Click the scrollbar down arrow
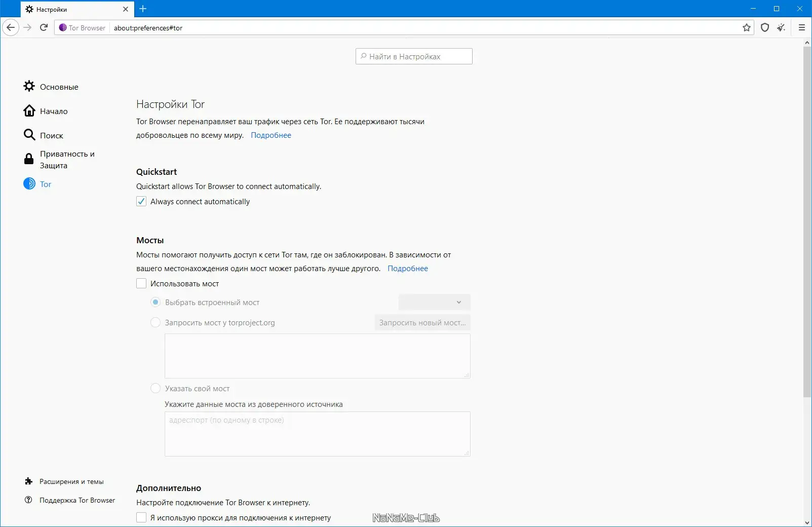The width and height of the screenshot is (812, 527). tap(807, 522)
